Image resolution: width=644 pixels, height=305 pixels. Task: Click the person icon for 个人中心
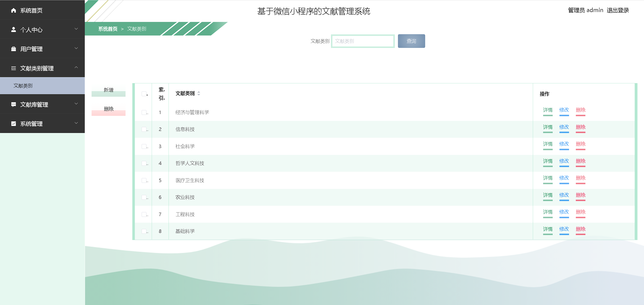[x=14, y=30]
